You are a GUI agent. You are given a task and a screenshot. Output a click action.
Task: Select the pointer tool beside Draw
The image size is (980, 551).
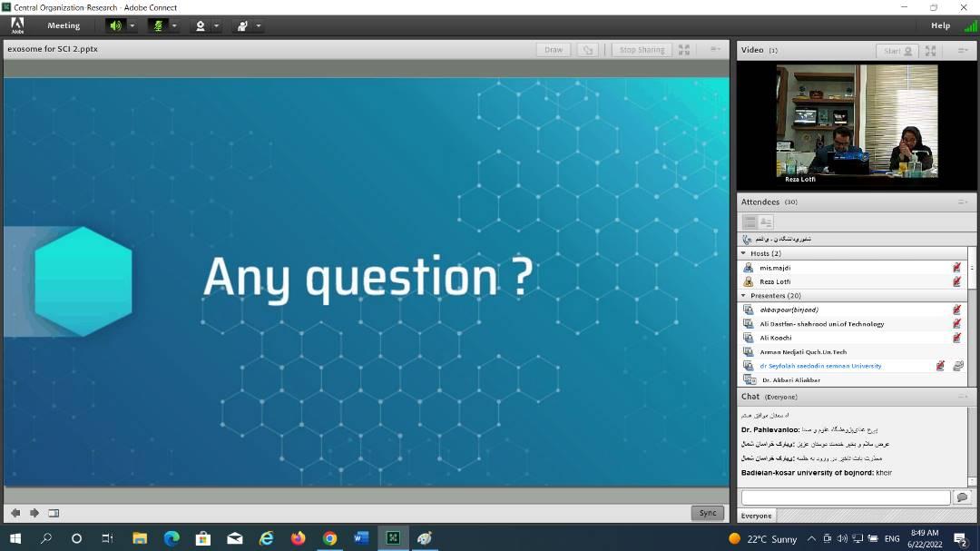coord(588,50)
